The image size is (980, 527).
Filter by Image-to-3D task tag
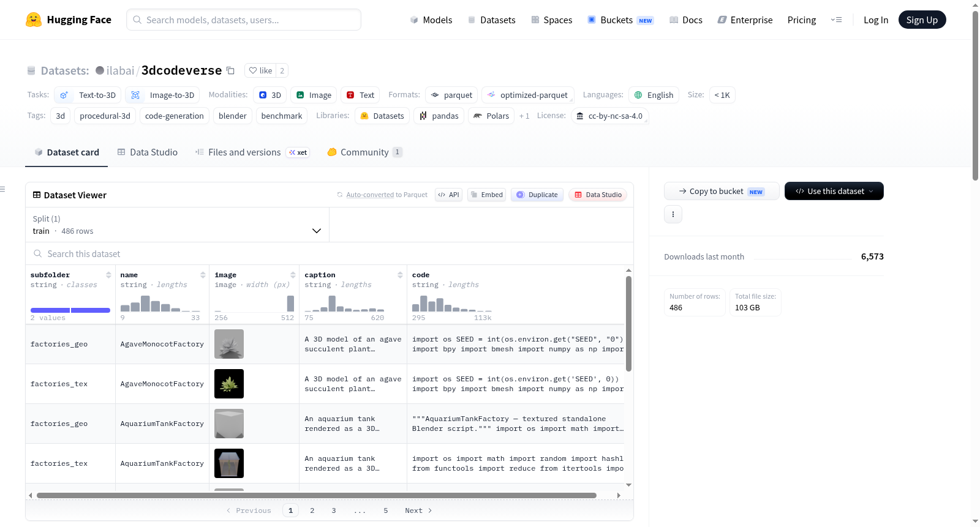tap(162, 95)
